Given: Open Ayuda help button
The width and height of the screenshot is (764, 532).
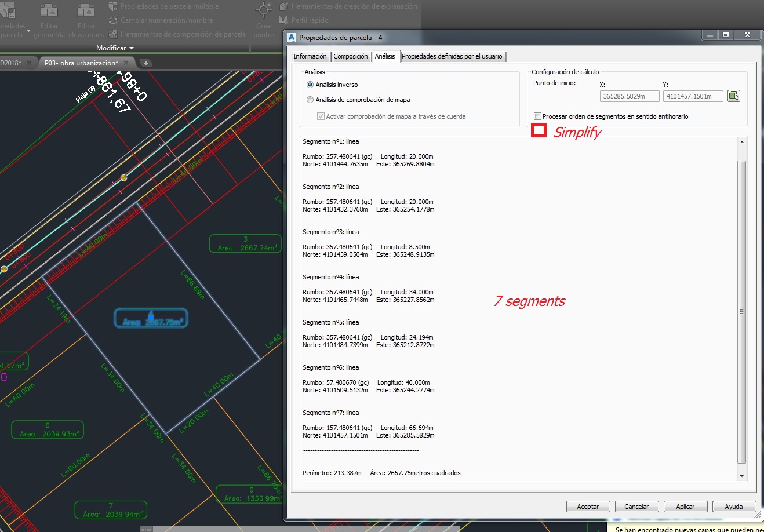Looking at the screenshot, I should click(x=734, y=507).
